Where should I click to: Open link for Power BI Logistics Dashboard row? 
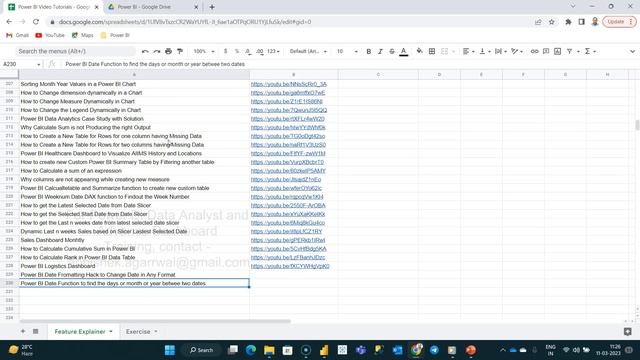coord(290,266)
